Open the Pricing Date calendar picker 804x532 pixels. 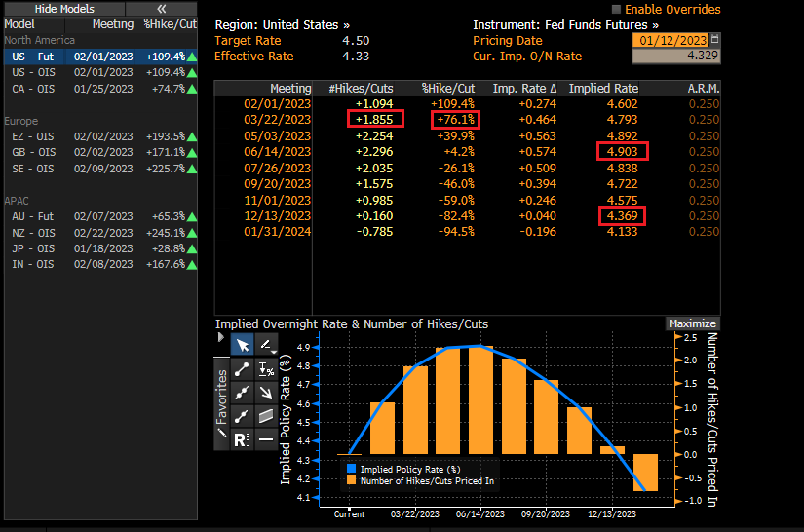(x=715, y=40)
